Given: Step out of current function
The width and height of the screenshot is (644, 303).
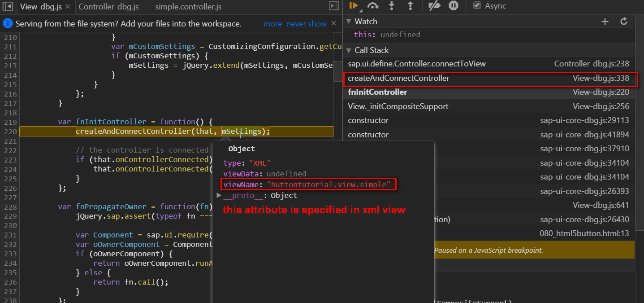Looking at the screenshot, I should pyautogui.click(x=410, y=6).
